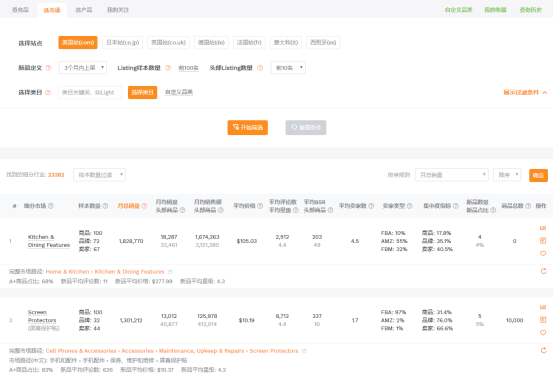Click help icon beside 商品总数 column header
Viewport: 553px width, 377px height.
528,206
